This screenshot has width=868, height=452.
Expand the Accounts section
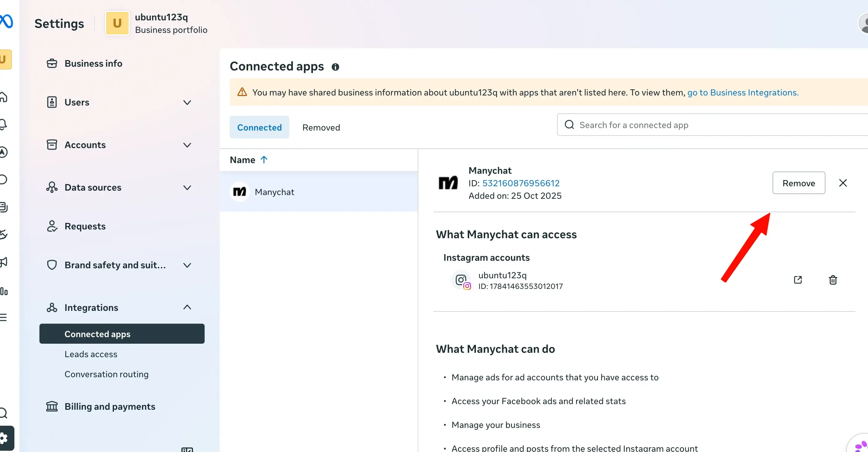(x=122, y=145)
